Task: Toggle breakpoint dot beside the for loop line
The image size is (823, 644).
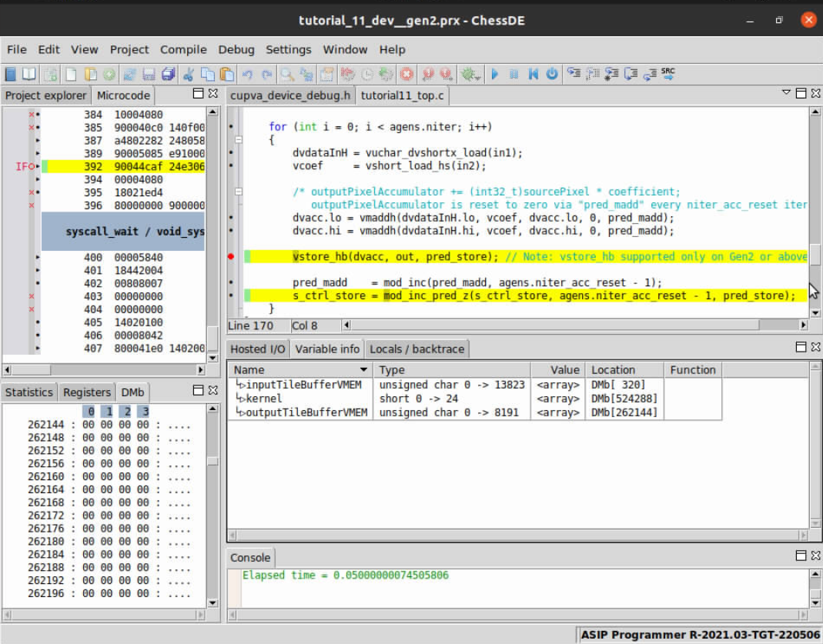Action: [232, 126]
